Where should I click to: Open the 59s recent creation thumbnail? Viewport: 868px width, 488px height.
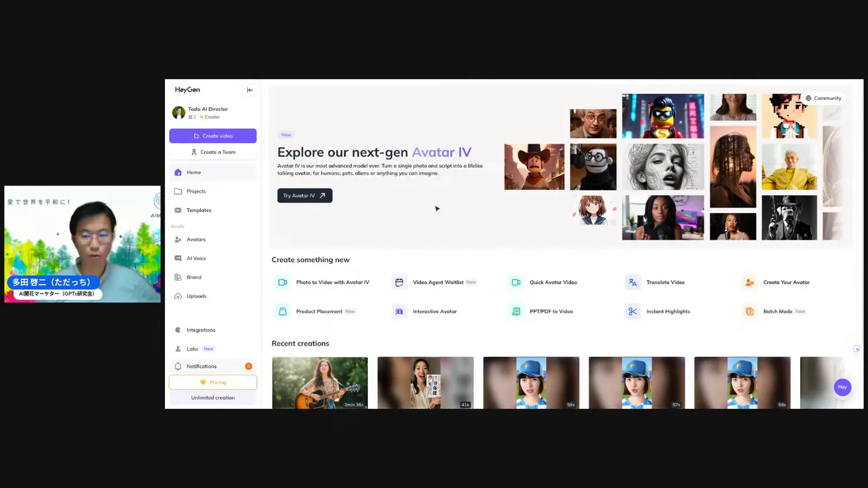[531, 383]
